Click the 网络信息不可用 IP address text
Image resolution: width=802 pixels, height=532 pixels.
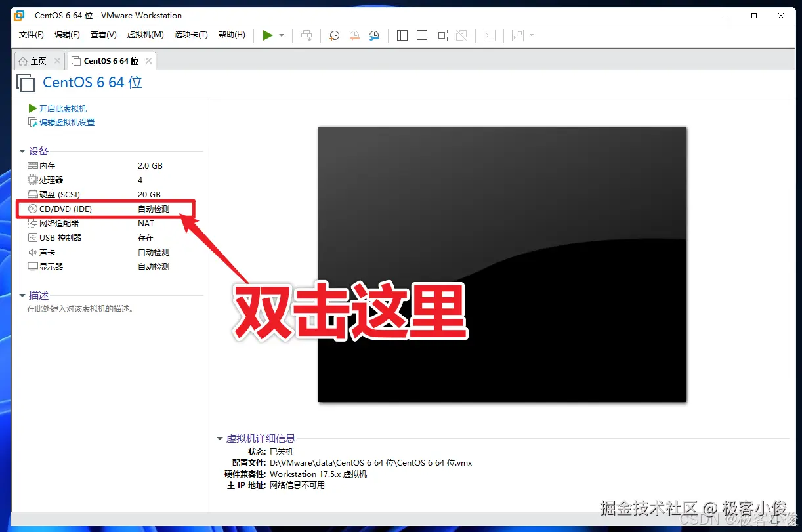coord(297,485)
